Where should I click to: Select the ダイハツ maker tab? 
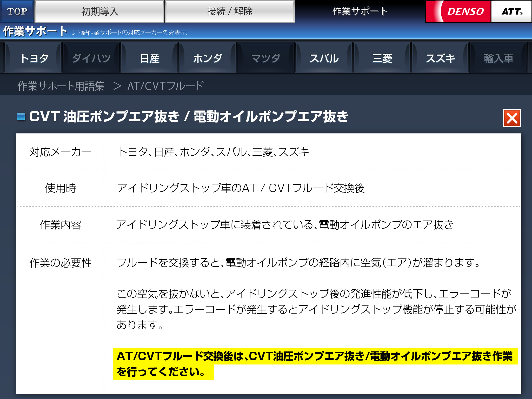point(91,58)
